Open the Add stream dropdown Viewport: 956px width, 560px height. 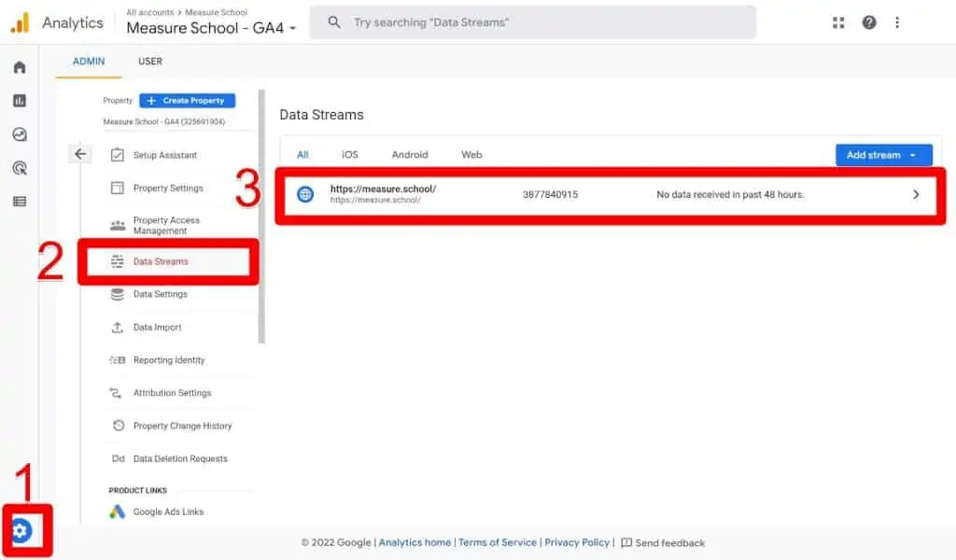pyautogui.click(x=882, y=155)
